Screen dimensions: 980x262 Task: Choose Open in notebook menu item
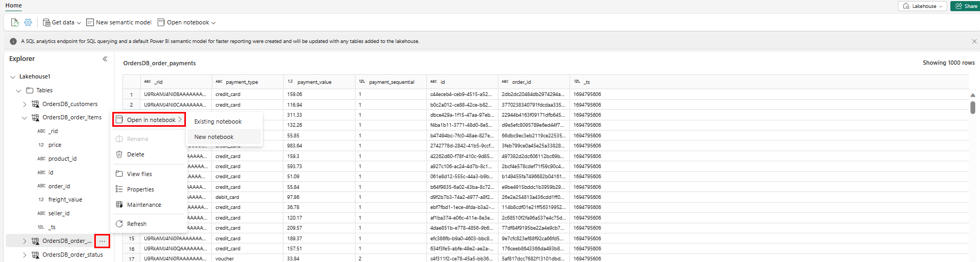point(149,120)
